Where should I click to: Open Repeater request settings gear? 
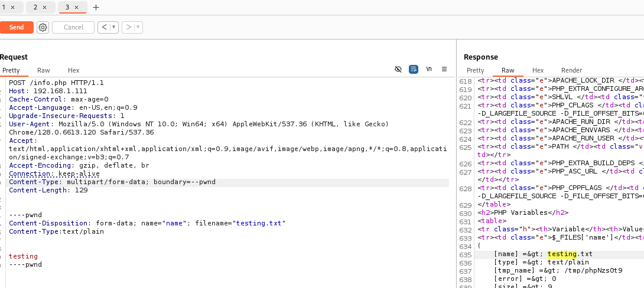coord(43,27)
